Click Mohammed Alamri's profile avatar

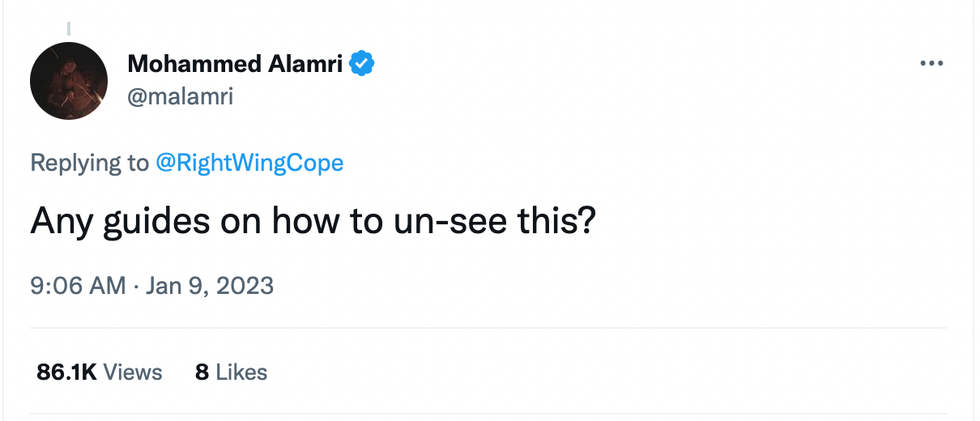pyautogui.click(x=69, y=81)
